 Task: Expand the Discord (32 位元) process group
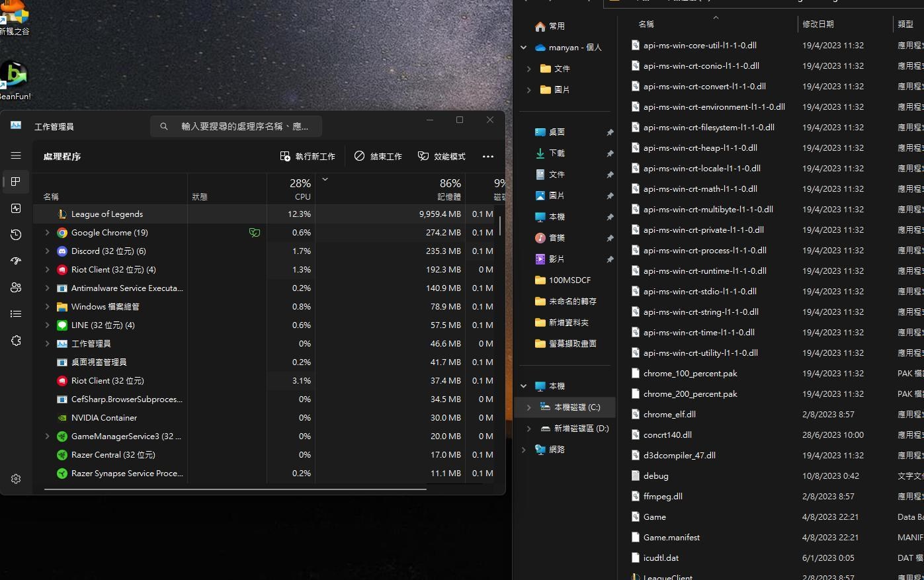tap(47, 251)
